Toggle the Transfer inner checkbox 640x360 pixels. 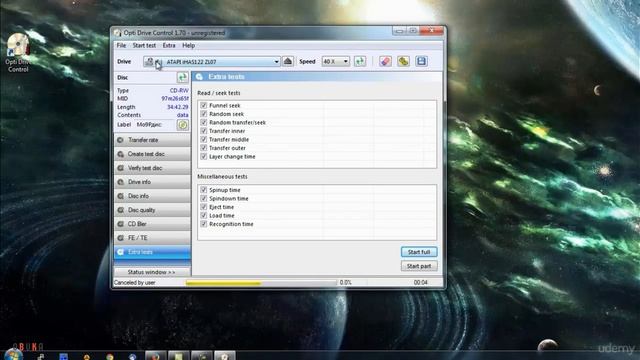pos(204,131)
